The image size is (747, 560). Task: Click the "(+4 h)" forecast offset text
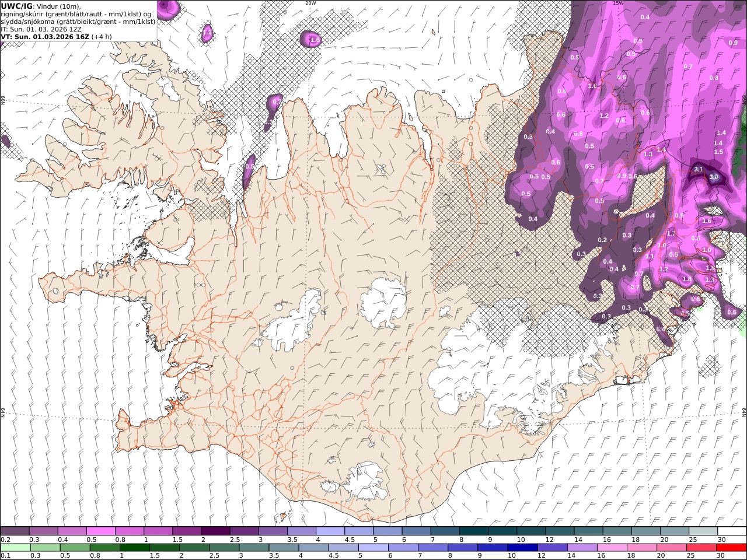(x=102, y=36)
